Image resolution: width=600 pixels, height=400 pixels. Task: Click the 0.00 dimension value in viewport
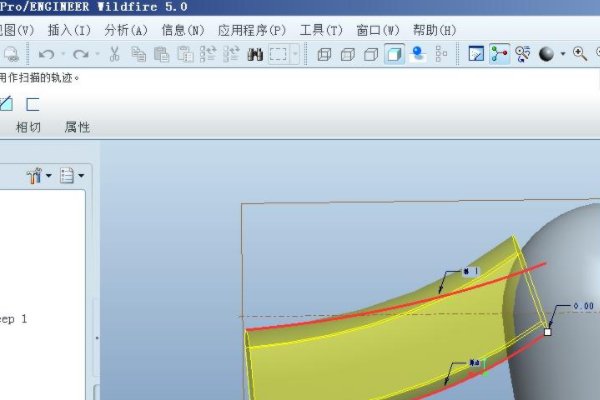pos(583,306)
